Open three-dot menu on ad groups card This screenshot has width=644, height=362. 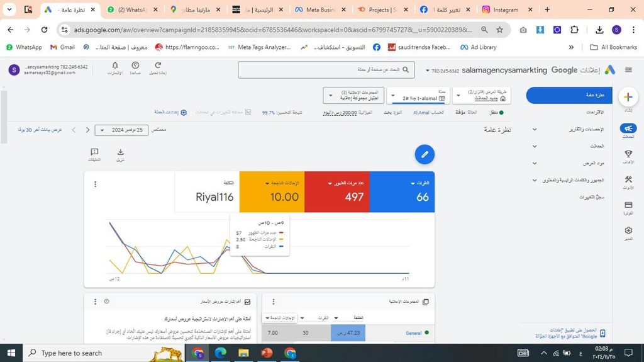pyautogui.click(x=274, y=302)
